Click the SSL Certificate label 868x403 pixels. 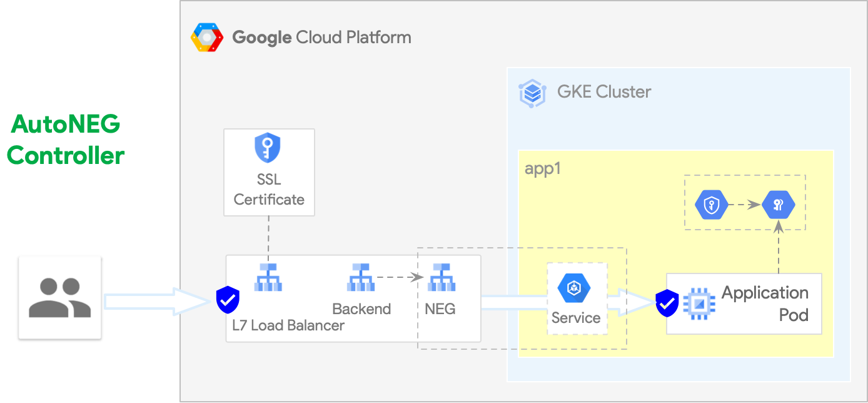(269, 190)
